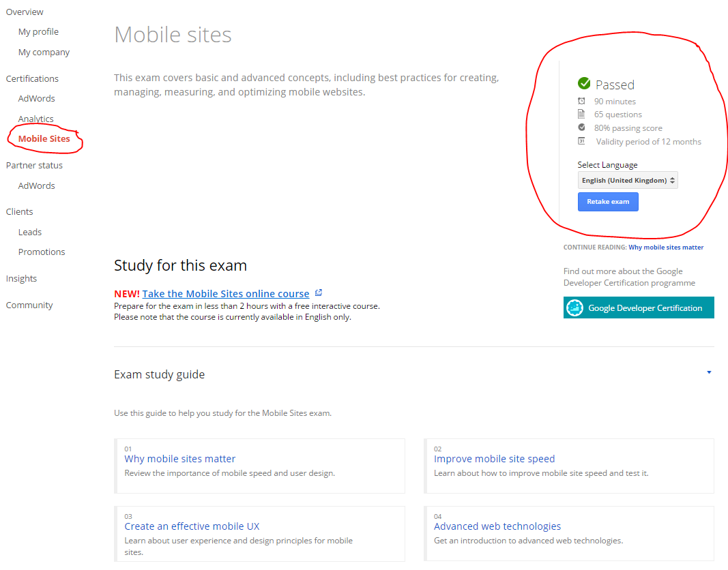
Task: Follow the Continue Reading Why mobile sites matter link
Action: click(666, 247)
